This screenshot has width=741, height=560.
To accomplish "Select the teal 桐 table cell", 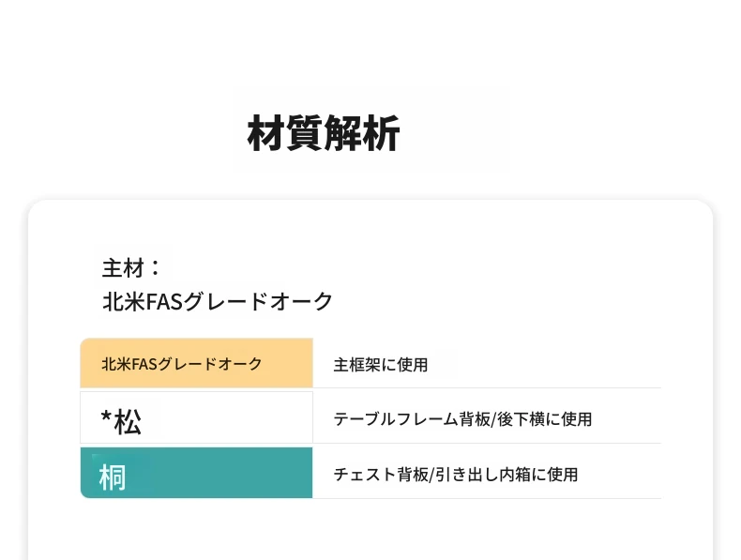I will 197,473.
